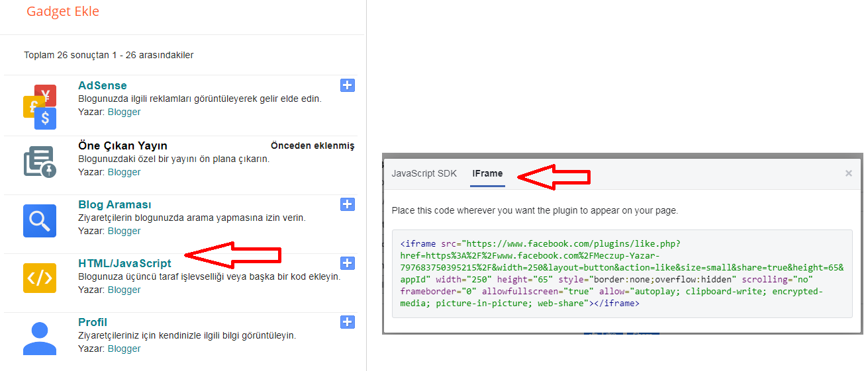Click 'Place this code wherever' instruction text
The height and width of the screenshot is (371, 868).
(x=535, y=210)
